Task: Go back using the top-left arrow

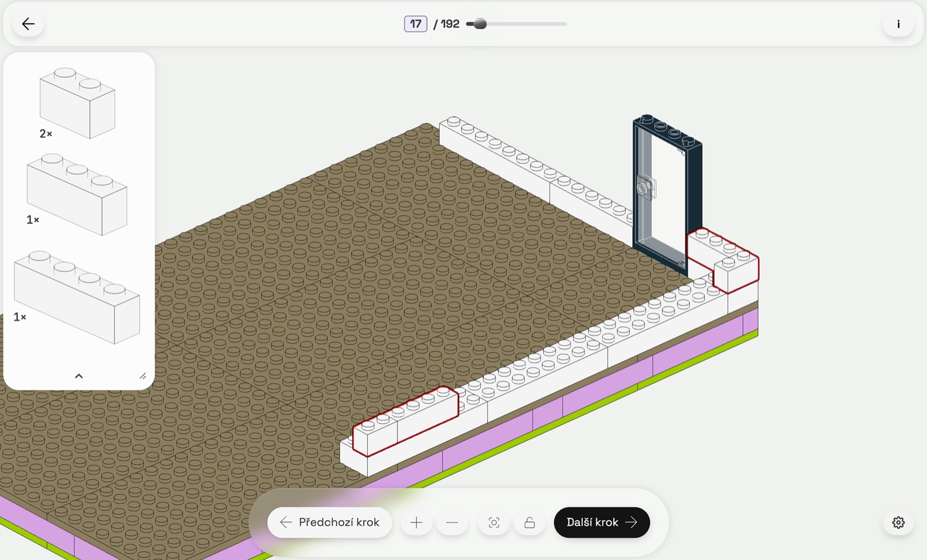Action: click(28, 24)
